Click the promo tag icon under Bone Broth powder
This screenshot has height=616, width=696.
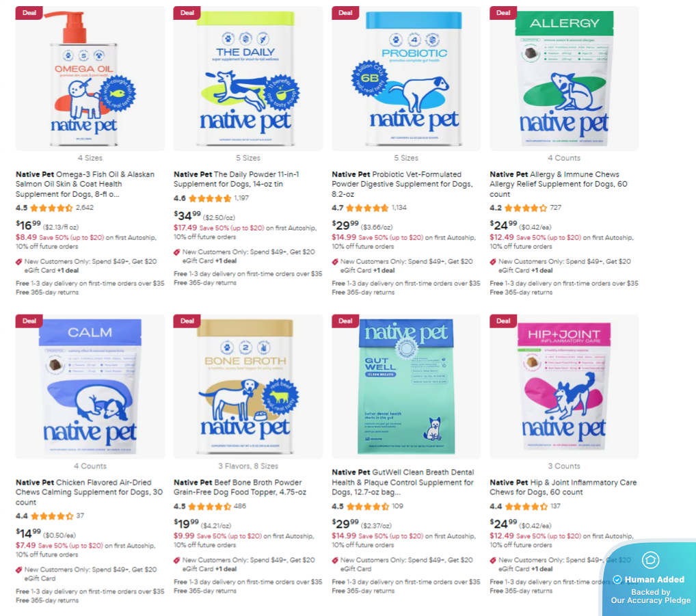[x=176, y=561]
